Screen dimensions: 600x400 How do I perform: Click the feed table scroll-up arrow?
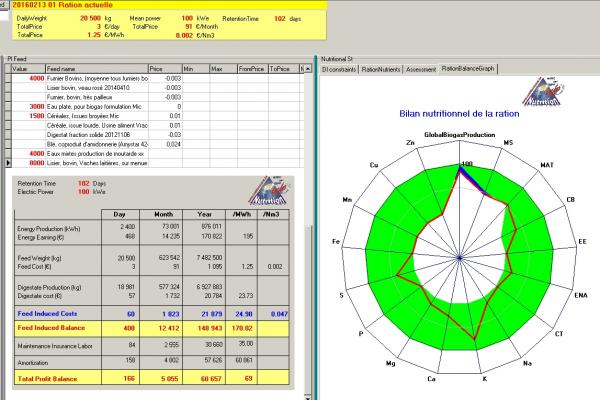[x=308, y=69]
